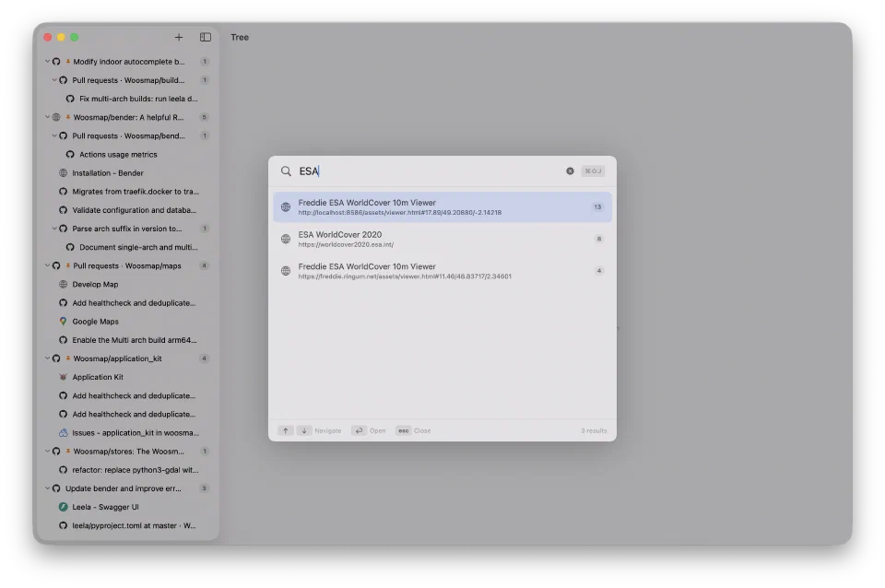Click GitHub icon of 'Woosmap/application_kit' row

[x=56, y=359]
